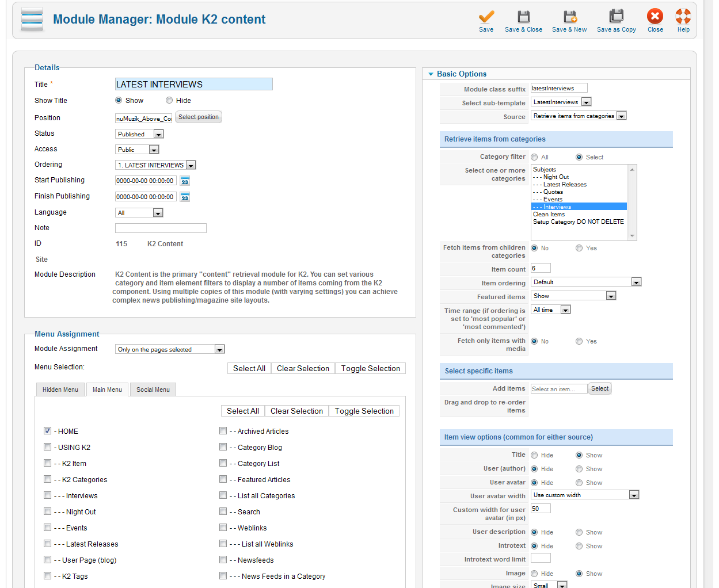This screenshot has width=719, height=588.
Task: Set Category filter to All
Action: coord(534,157)
